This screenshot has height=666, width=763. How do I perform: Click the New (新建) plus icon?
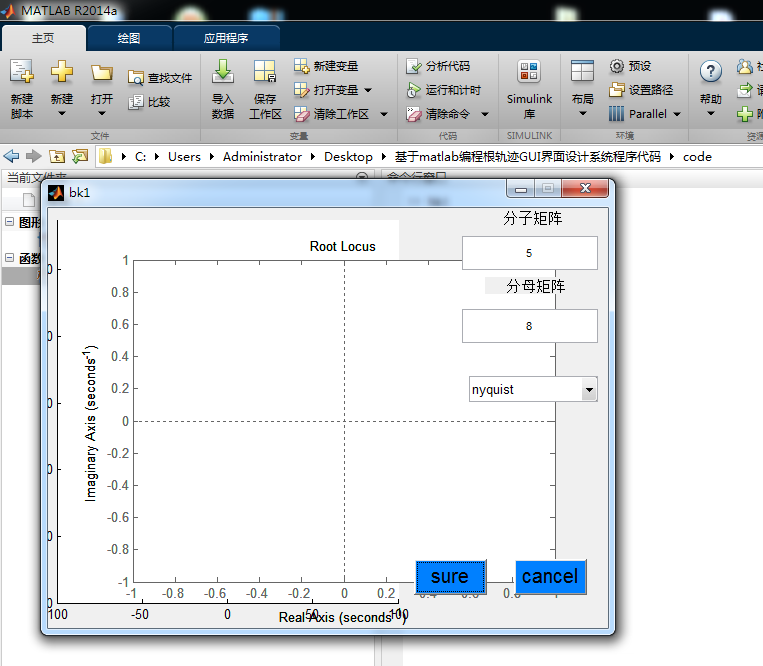click(62, 72)
